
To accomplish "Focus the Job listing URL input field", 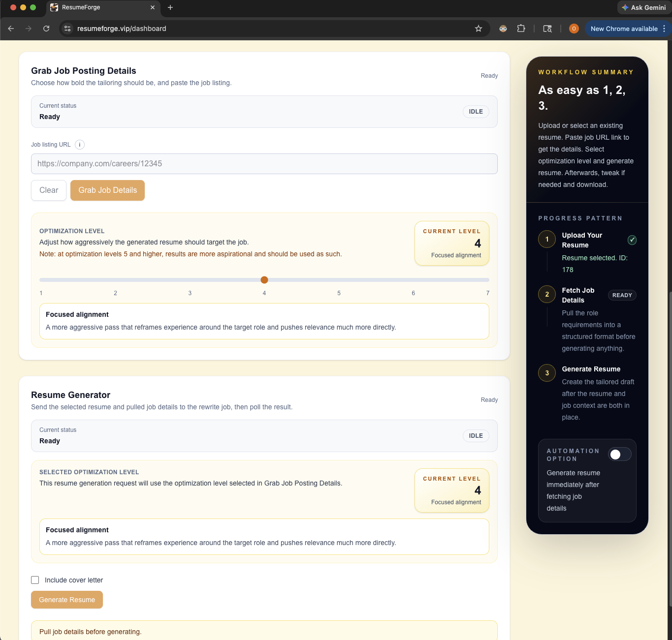I will pos(264,164).
